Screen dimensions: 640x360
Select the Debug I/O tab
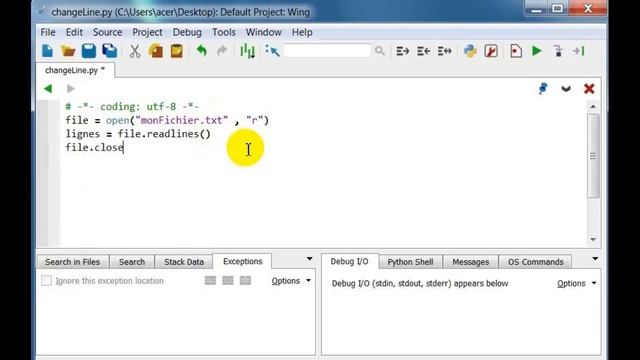point(349,261)
